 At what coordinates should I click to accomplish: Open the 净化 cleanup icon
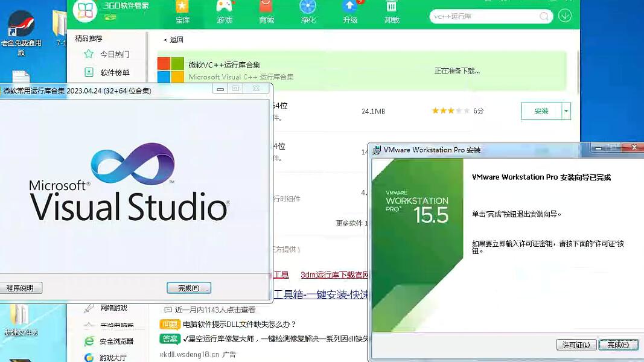(x=308, y=7)
